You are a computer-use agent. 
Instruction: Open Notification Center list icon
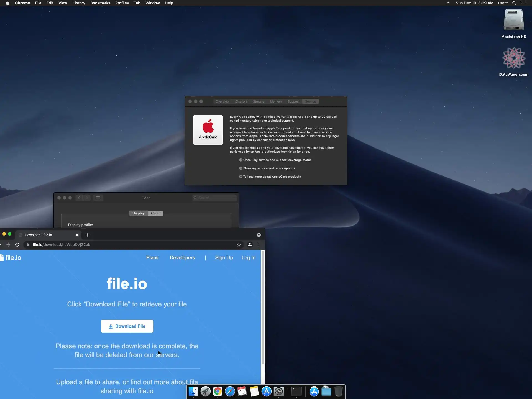click(523, 3)
